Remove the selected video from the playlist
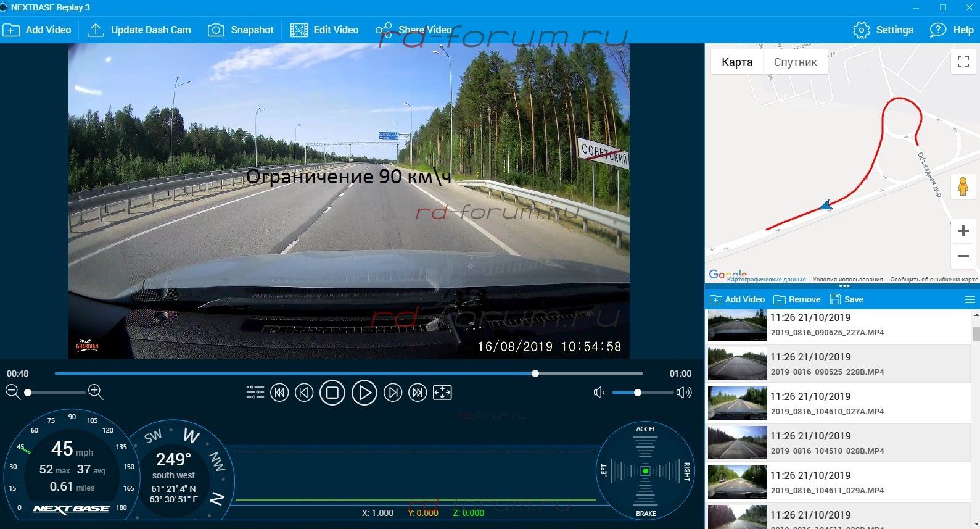This screenshot has width=980, height=529. click(797, 299)
